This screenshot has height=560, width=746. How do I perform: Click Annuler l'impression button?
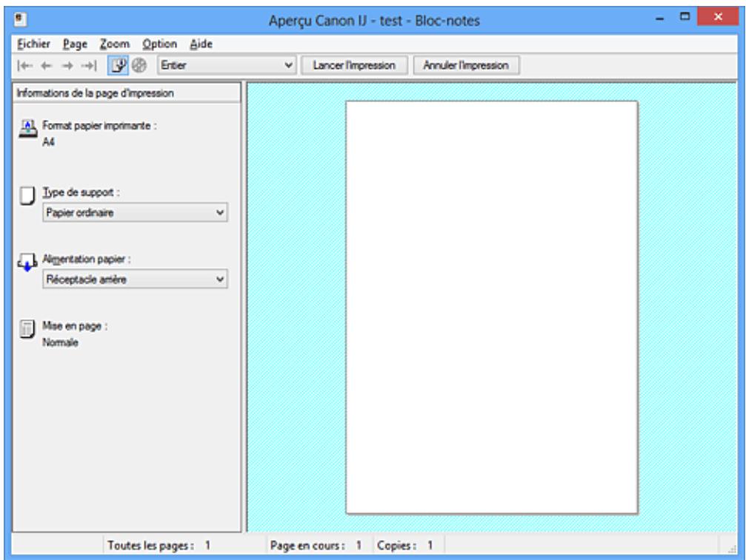(x=466, y=65)
